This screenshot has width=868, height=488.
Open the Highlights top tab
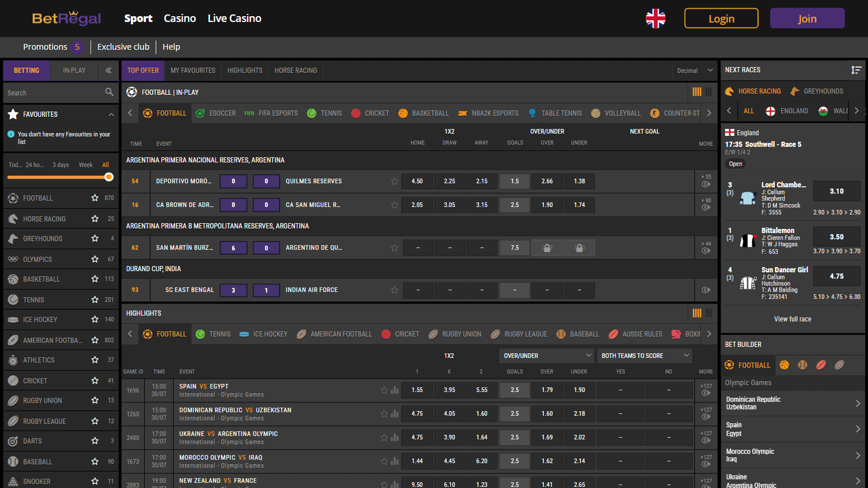coord(245,71)
